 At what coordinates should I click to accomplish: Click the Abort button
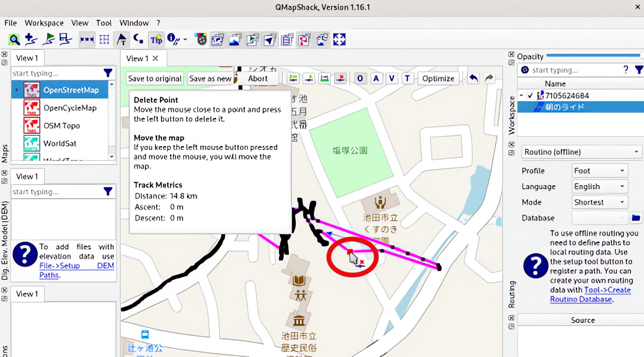tap(258, 78)
